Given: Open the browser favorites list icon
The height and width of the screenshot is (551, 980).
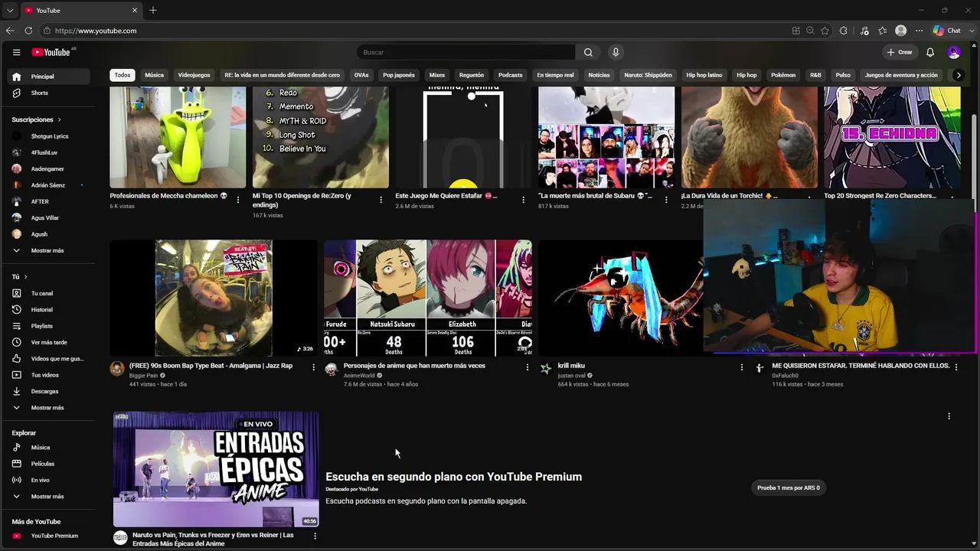Looking at the screenshot, I should tap(883, 31).
